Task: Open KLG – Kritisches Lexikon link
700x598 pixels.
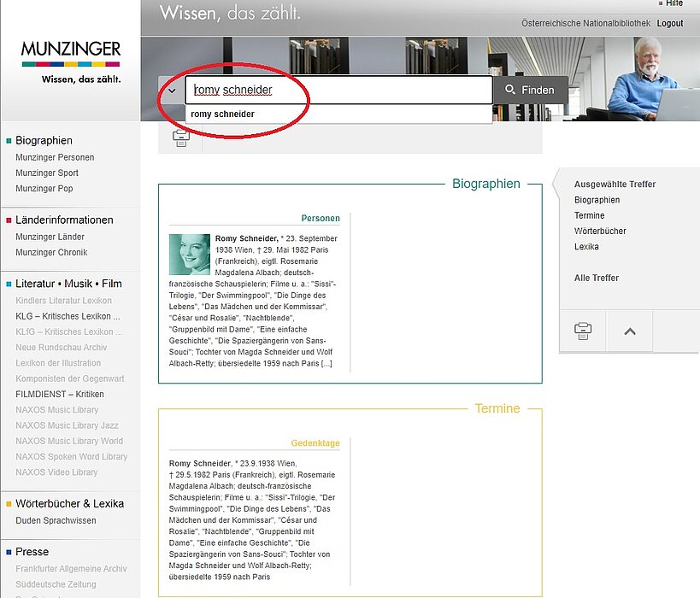Action: tap(68, 316)
